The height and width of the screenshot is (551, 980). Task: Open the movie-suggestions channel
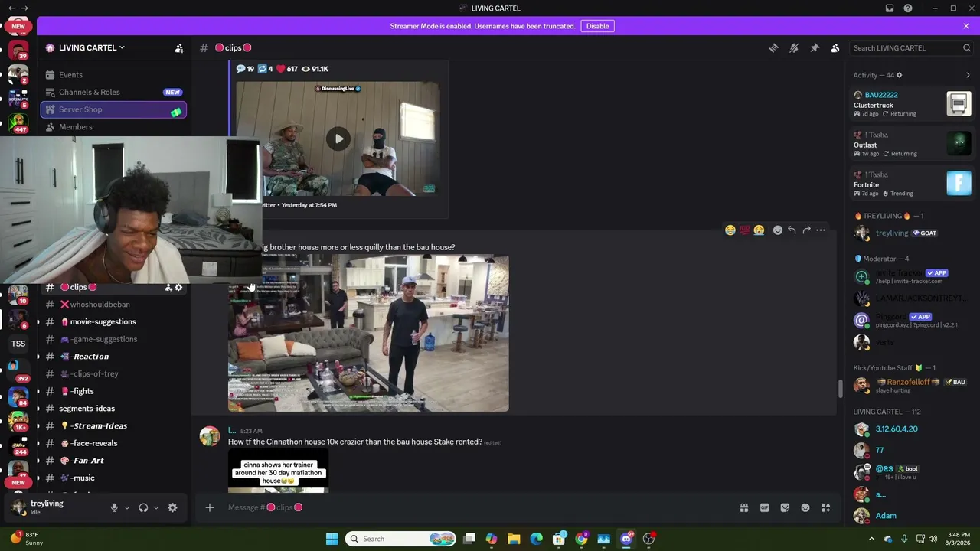[x=113, y=322]
